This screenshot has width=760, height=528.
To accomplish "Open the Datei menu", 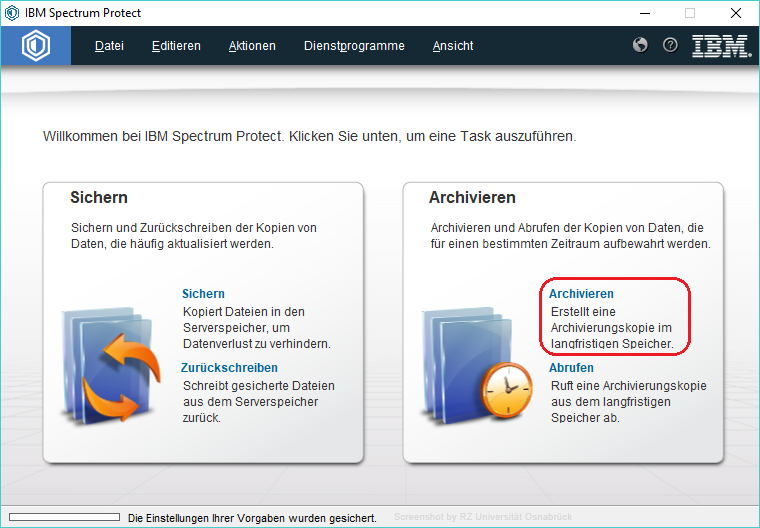I will tap(109, 46).
